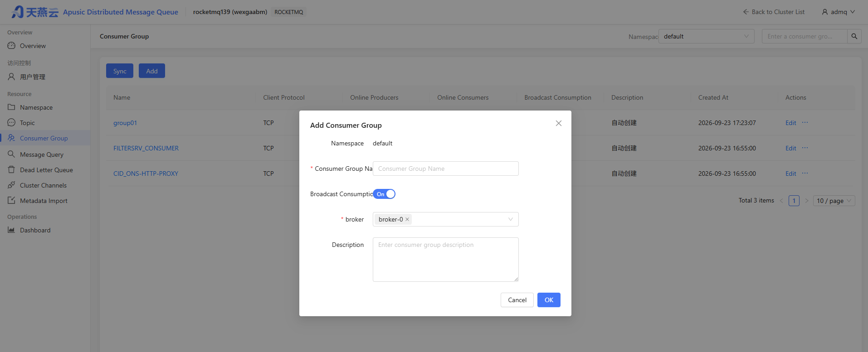This screenshot has height=352, width=868.
Task: Click the Dead Letter Queue trash icon
Action: pos(11,169)
